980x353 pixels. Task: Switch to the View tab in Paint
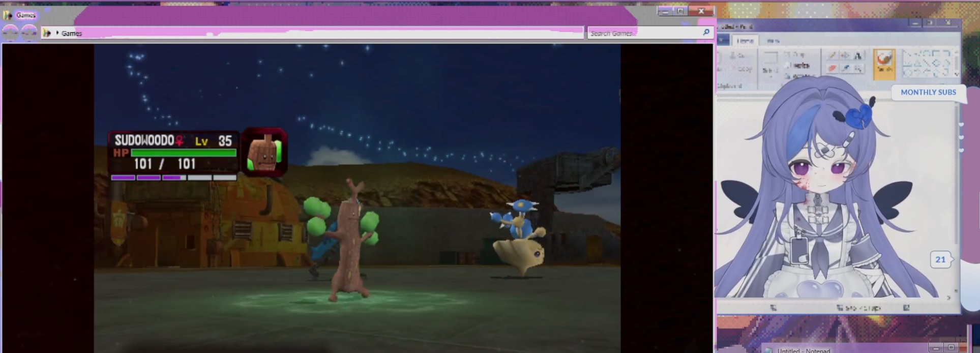773,41
